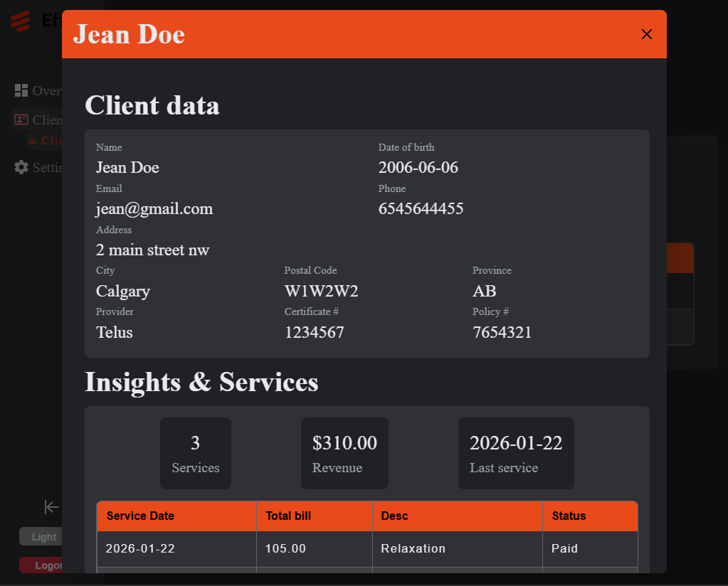Click the email jean@gmail.com
The width and height of the screenshot is (728, 586).
point(154,208)
